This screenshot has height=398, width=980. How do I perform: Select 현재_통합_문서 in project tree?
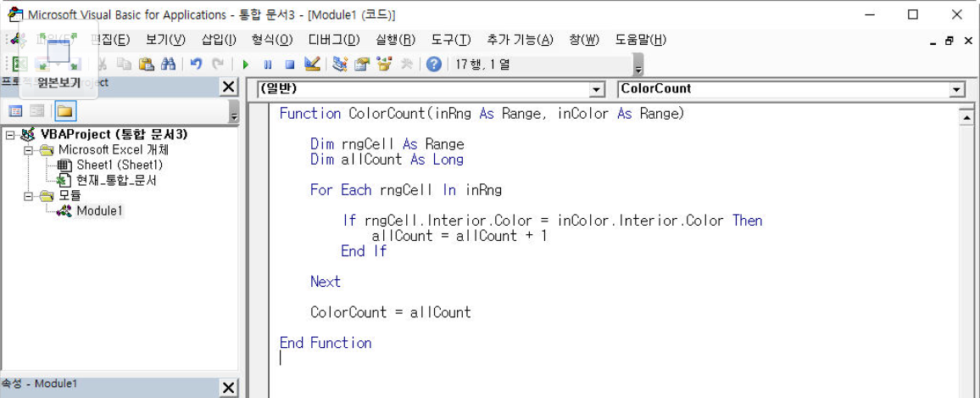point(116,181)
